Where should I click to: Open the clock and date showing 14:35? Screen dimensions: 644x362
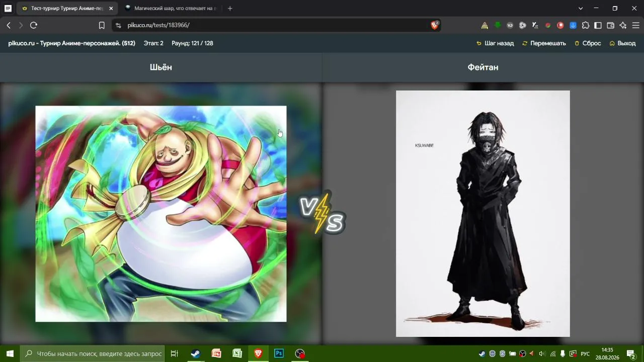(x=607, y=353)
